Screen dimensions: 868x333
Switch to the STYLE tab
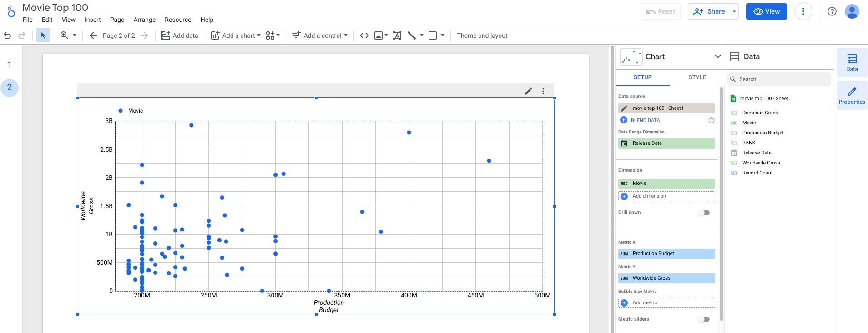pos(697,77)
